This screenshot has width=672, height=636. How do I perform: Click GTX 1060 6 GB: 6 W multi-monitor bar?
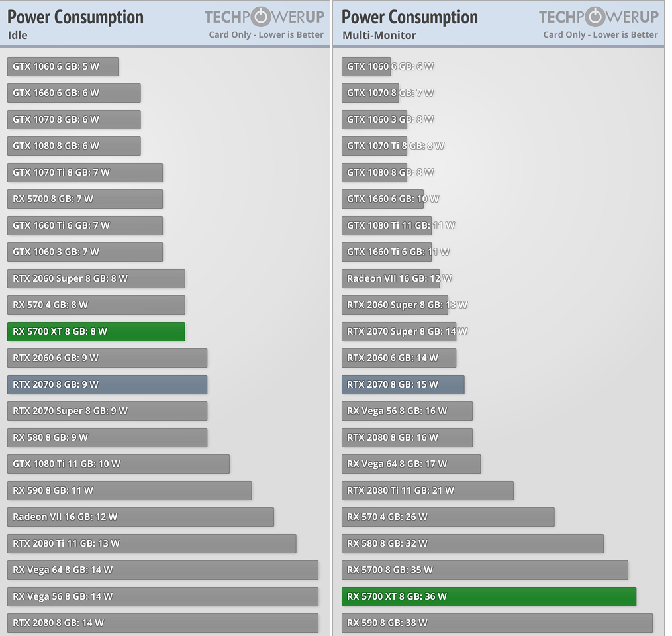pyautogui.click(x=366, y=66)
